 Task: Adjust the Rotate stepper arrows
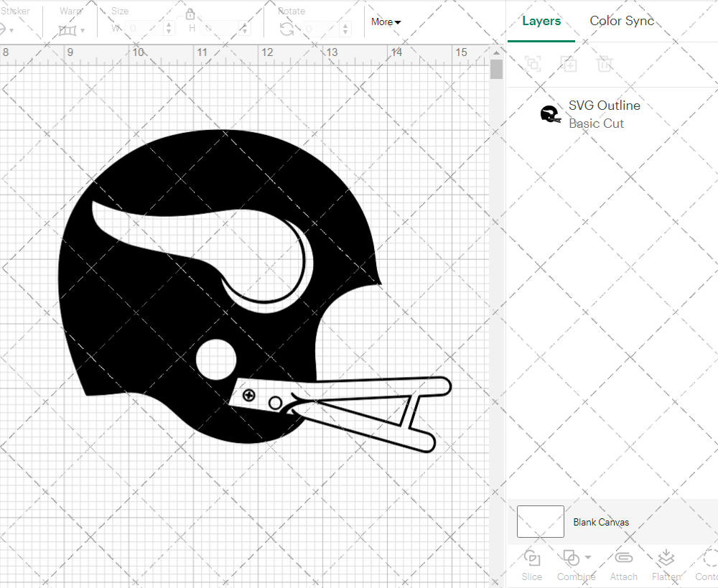(345, 29)
